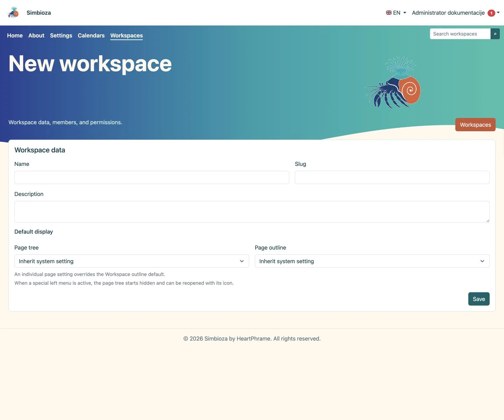Select the Workspaces navigation item
Image resolution: width=504 pixels, height=420 pixels.
click(x=126, y=35)
